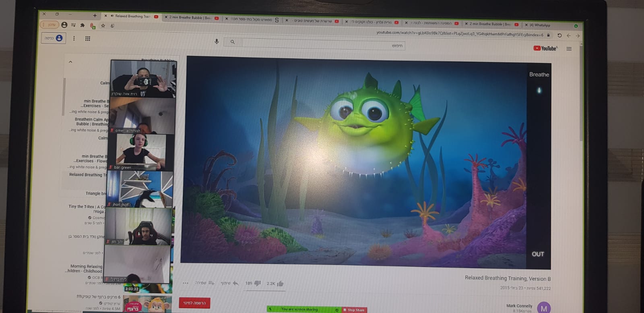Open the Triangle breathing playlist item
644x313 pixels.
[x=96, y=193]
